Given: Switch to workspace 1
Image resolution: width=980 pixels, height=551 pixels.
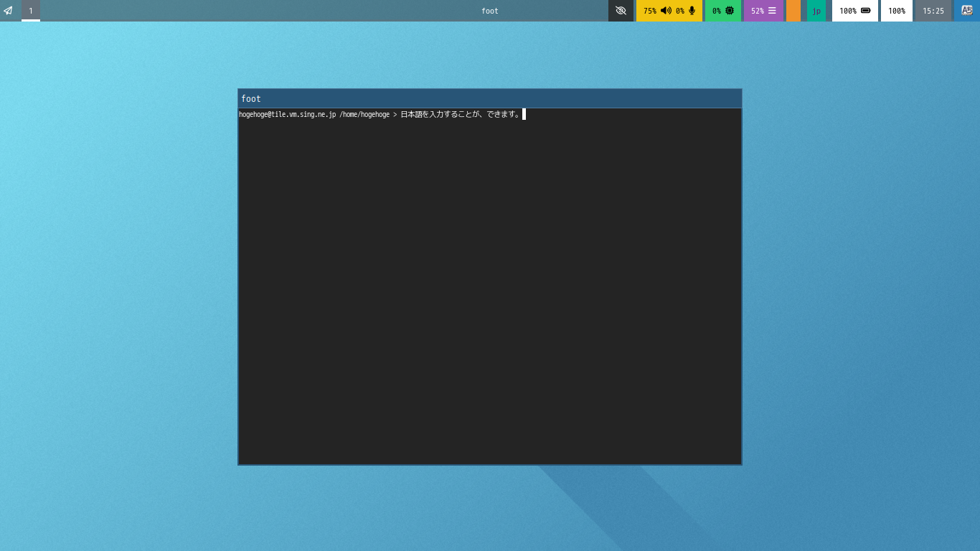Looking at the screenshot, I should coord(31,11).
